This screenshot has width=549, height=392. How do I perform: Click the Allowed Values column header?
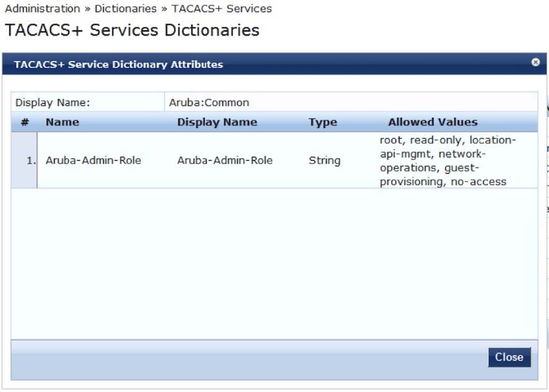point(433,122)
